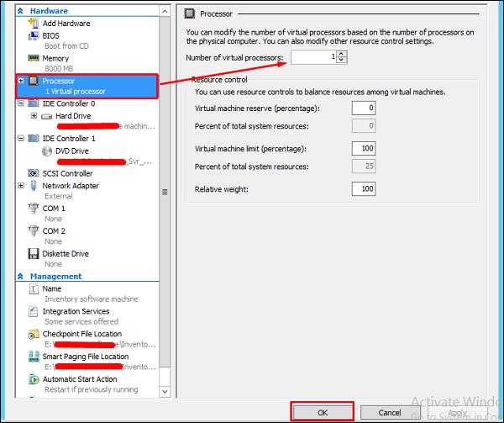Click the Relative weight field
The image size is (504, 423).
pyautogui.click(x=364, y=189)
